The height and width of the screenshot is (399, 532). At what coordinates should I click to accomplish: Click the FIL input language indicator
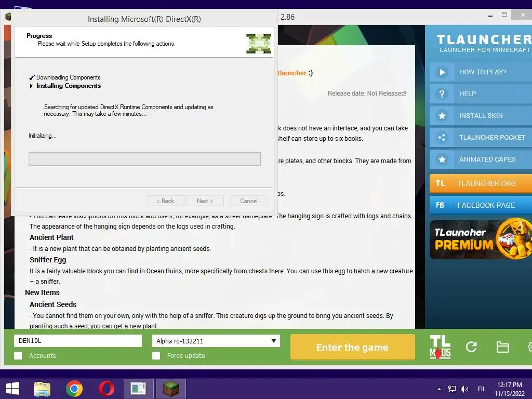[x=482, y=389]
